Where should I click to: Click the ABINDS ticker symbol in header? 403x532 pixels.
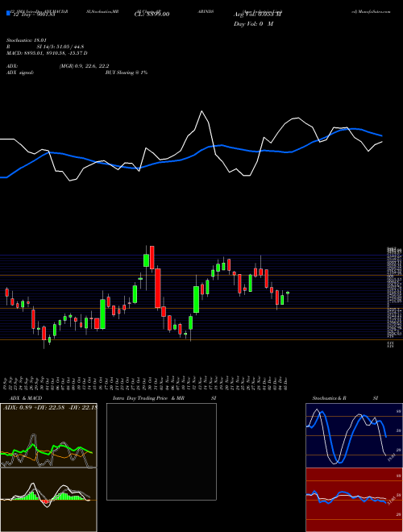(205, 11)
